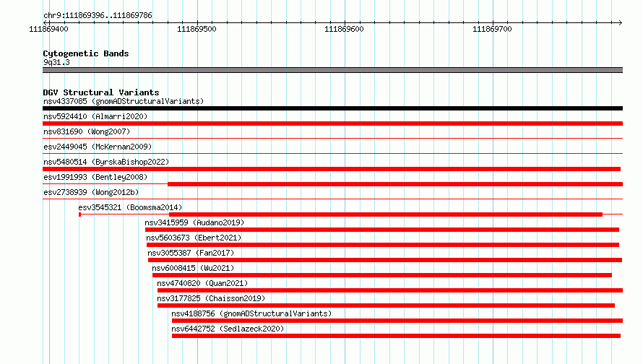Select the 9q31.3 band label
The width and height of the screenshot is (643, 364).
pyautogui.click(x=56, y=62)
